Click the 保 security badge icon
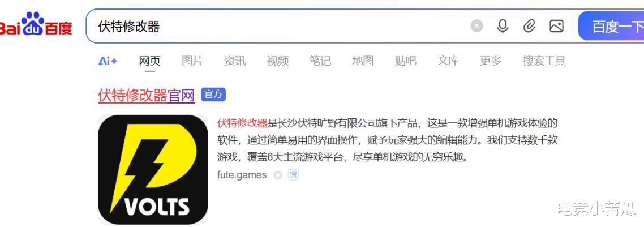The height and width of the screenshot is (227, 644). point(293,175)
